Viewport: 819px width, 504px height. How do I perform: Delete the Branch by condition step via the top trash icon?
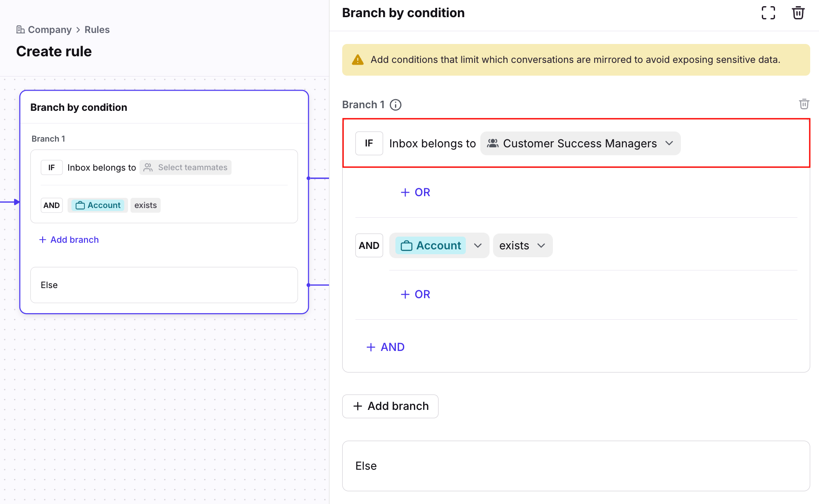798,13
